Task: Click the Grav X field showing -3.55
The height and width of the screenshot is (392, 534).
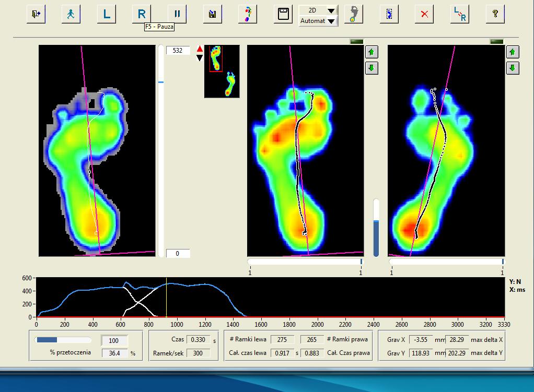Action: tap(421, 340)
